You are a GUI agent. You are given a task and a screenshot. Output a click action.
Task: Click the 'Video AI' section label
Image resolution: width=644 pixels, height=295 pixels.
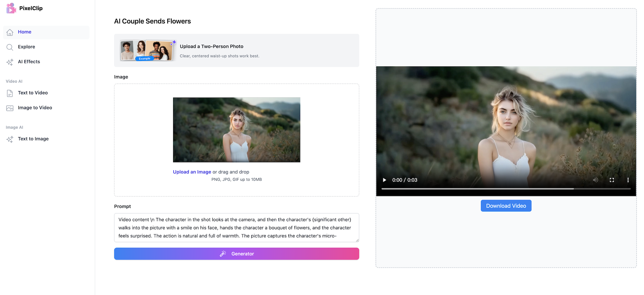point(14,81)
